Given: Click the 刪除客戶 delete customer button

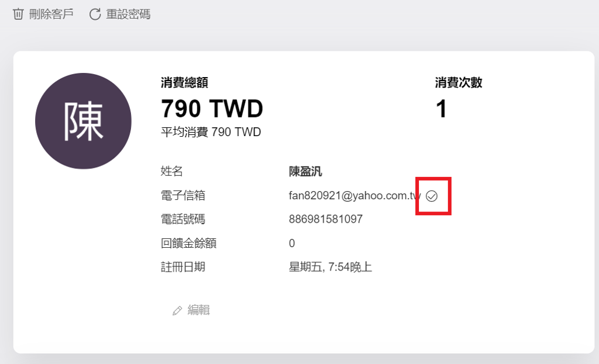Looking at the screenshot, I should point(43,14).
